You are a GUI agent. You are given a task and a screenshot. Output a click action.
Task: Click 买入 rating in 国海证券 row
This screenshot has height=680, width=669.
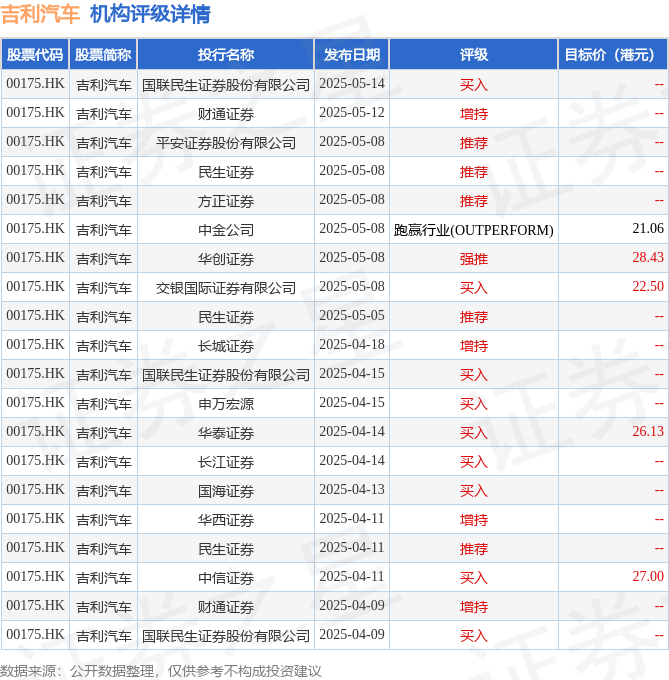tap(473, 491)
